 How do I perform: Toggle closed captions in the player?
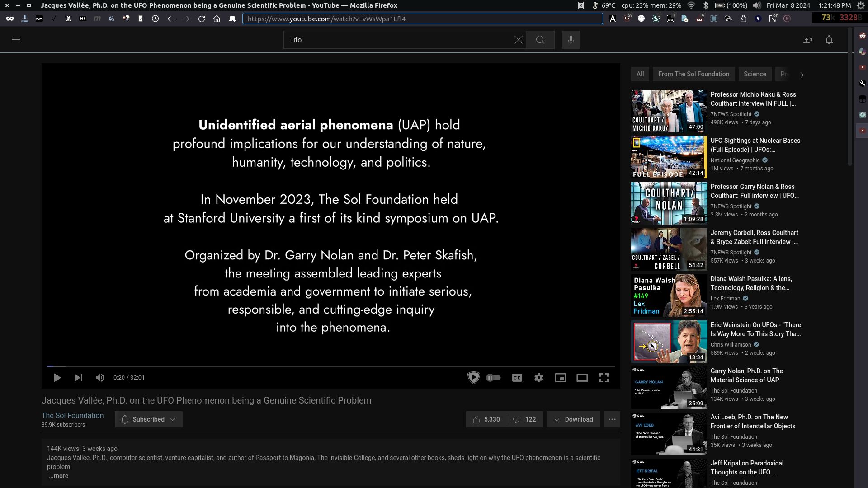click(x=517, y=378)
